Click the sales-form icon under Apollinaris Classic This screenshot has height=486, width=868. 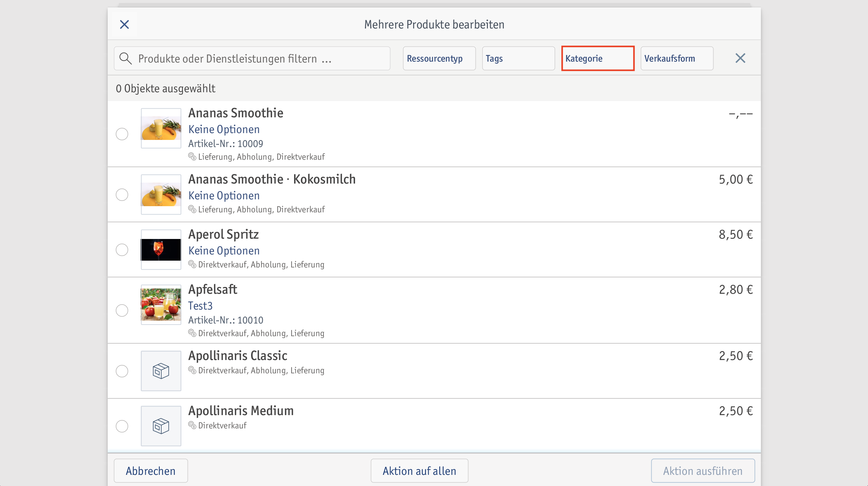click(192, 370)
